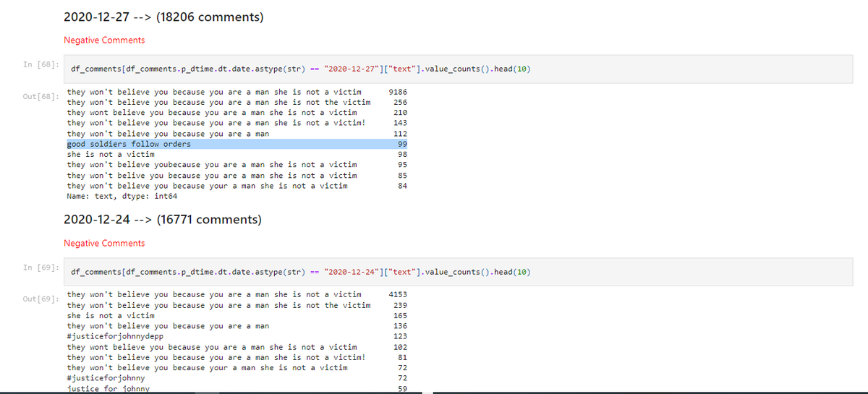
Task: Click count value 143 in output 68
Action: point(400,123)
